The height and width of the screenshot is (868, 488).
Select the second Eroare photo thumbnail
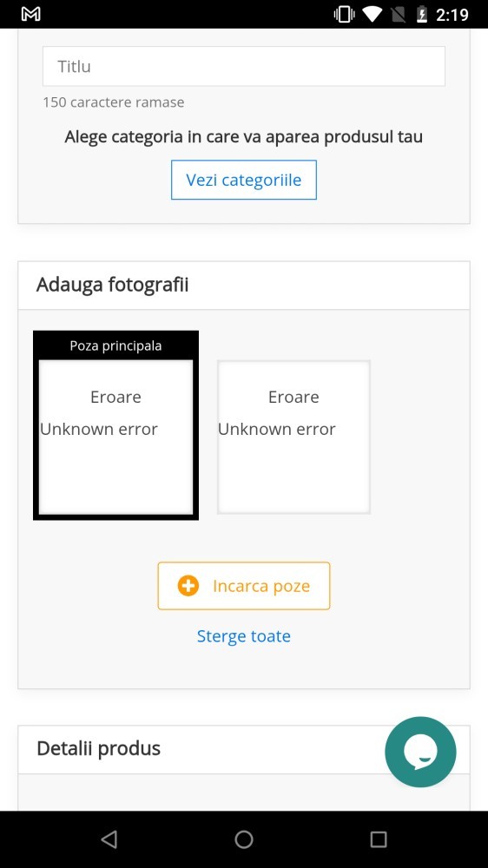pos(293,437)
